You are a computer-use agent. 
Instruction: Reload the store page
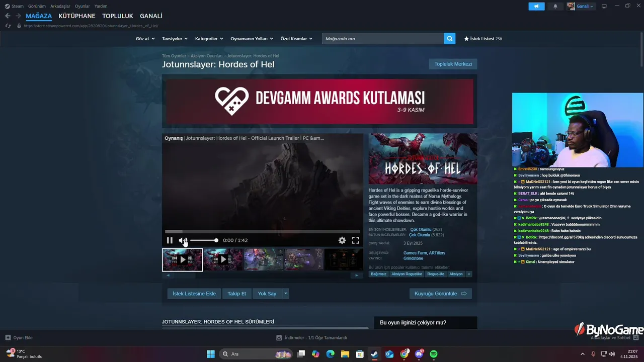click(8, 26)
